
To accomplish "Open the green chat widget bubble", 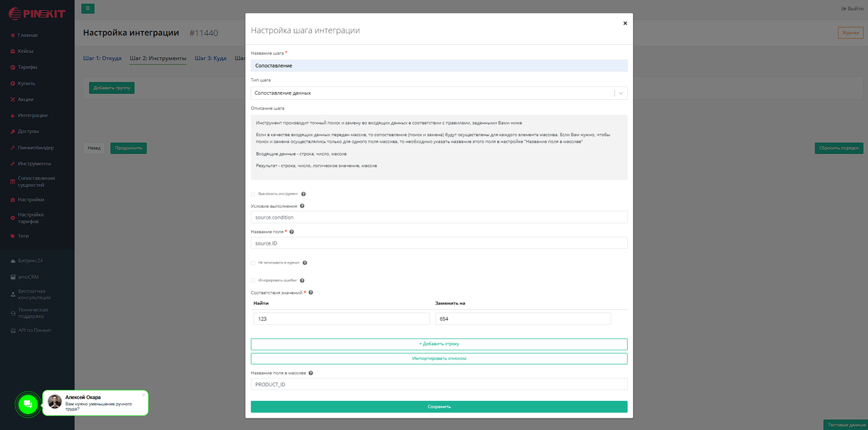I will point(27,404).
